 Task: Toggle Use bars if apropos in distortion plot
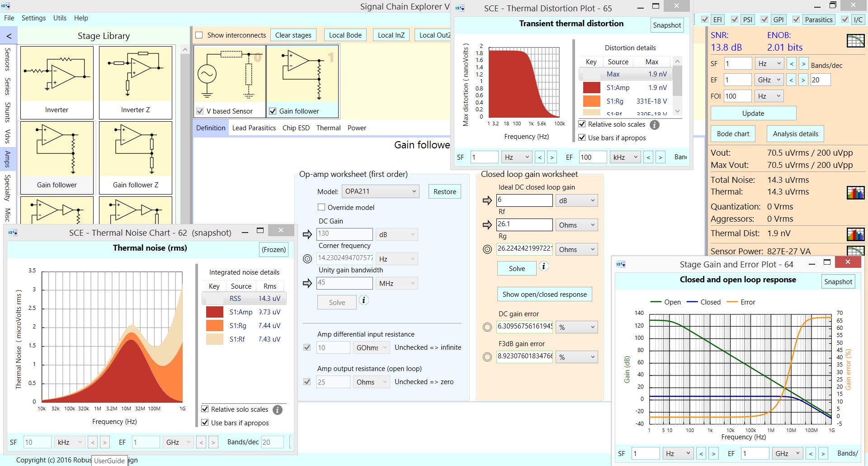582,138
